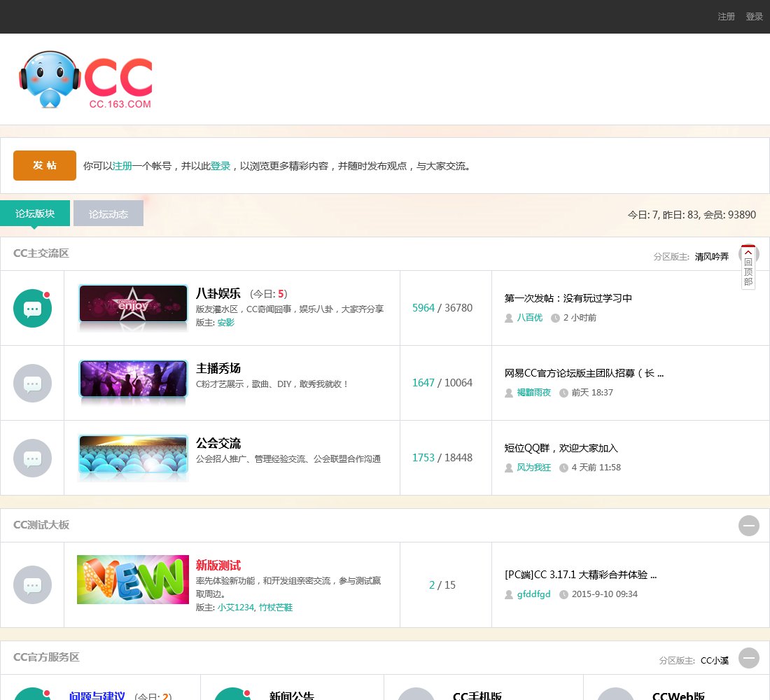The image size is (770, 700).
Task: Follow the 注册 link in the notice
Action: (x=122, y=166)
